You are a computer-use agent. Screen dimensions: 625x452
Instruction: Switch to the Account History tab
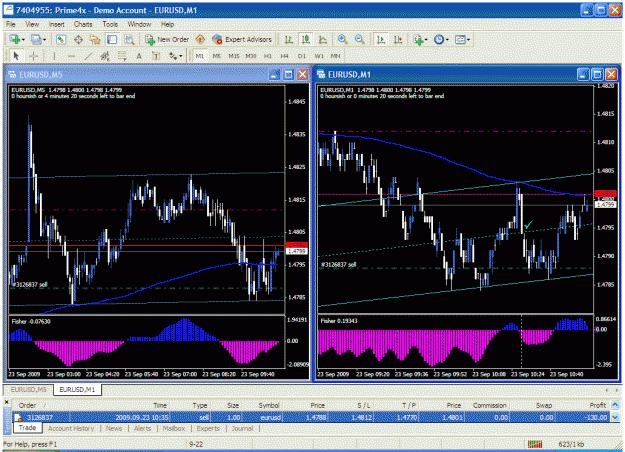[x=71, y=428]
